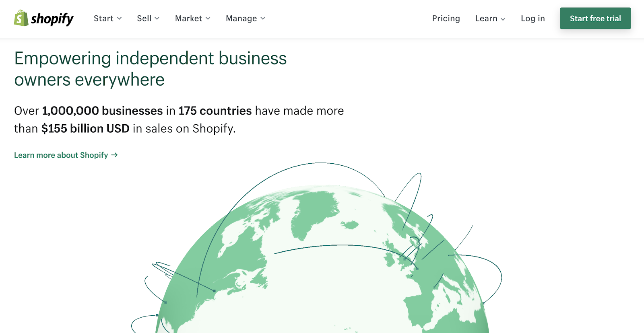This screenshot has height=333, width=644.
Task: Expand the chevron next to Manage
Action: (x=263, y=18)
